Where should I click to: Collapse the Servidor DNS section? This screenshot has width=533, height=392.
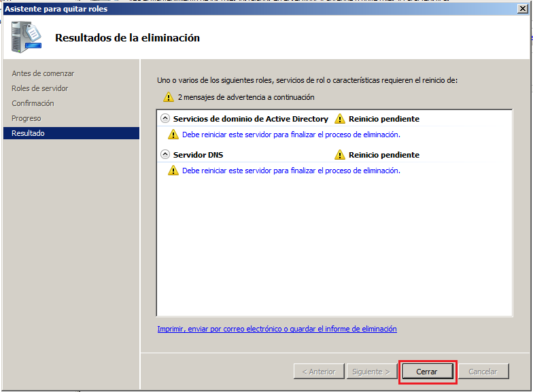tap(165, 154)
